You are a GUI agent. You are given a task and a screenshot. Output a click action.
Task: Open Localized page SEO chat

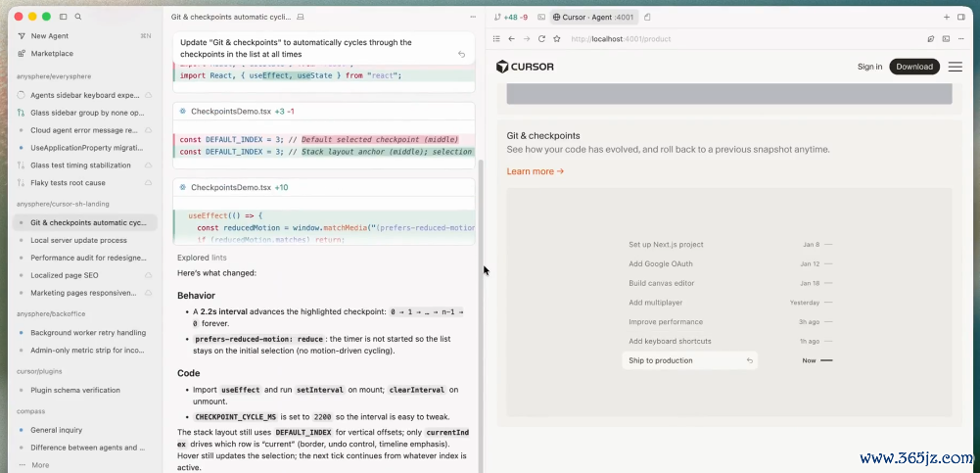85,275
